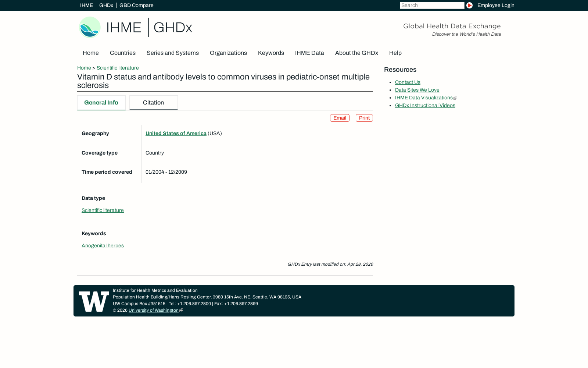Open the IHME Data menu
This screenshot has height=368, width=588.
(309, 53)
